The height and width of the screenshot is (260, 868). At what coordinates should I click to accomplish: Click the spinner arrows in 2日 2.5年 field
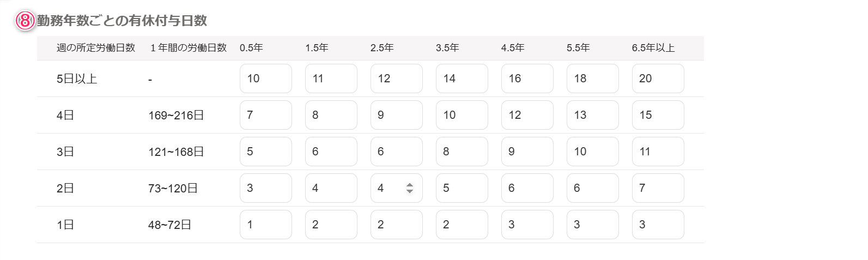(410, 188)
